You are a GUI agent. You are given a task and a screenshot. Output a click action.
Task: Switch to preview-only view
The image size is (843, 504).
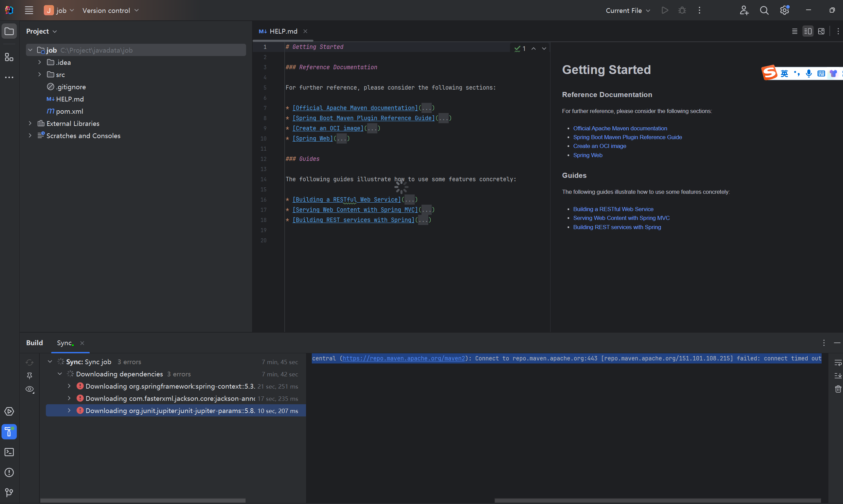pos(821,31)
